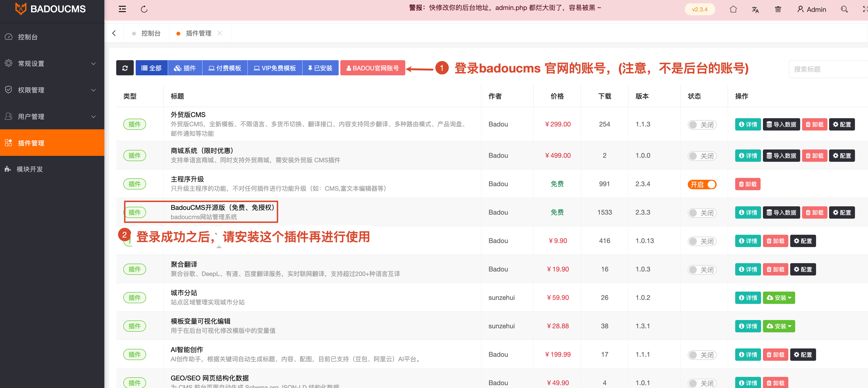
Task: Open 配置 for BadouCMS开源版
Action: coord(842,213)
